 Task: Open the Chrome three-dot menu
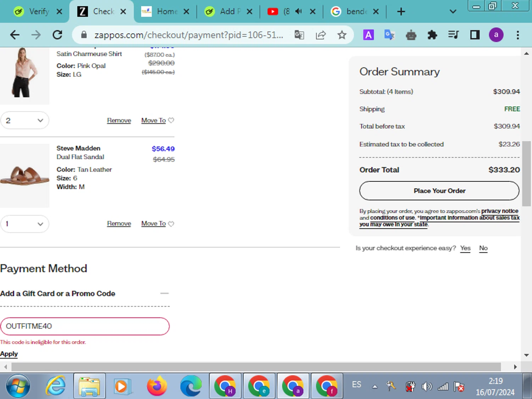(518, 35)
